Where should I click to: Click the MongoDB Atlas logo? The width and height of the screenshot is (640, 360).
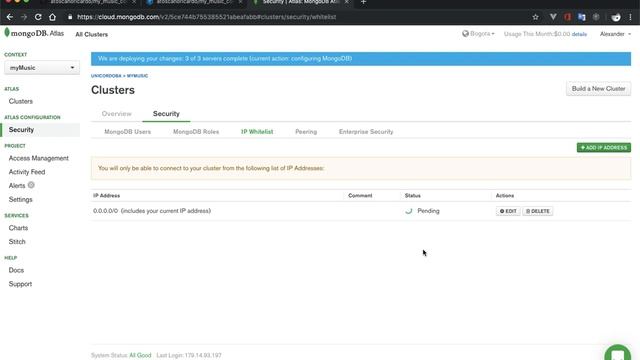click(34, 33)
